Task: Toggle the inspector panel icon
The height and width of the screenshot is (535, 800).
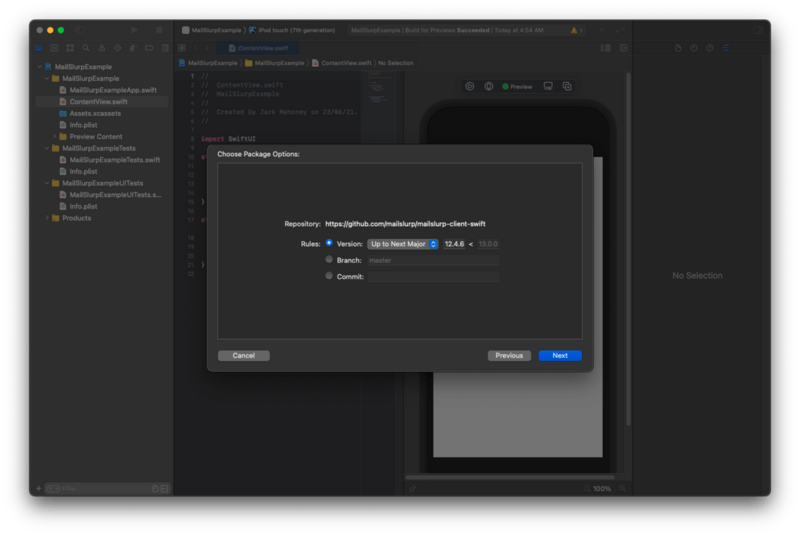Action: (x=758, y=30)
